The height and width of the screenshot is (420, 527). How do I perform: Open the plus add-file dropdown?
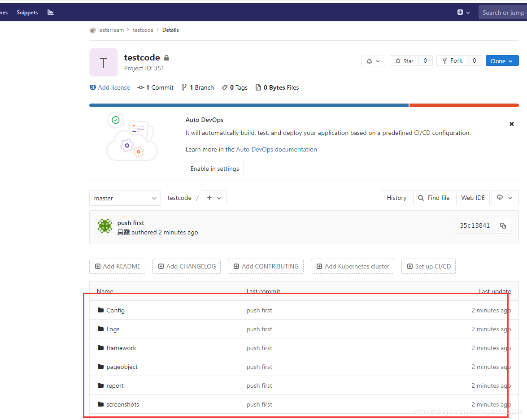pos(214,198)
